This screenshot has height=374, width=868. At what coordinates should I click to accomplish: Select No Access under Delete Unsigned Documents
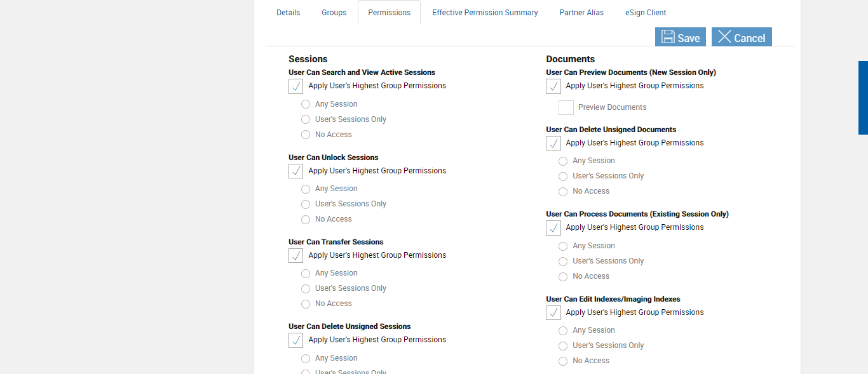pyautogui.click(x=563, y=192)
